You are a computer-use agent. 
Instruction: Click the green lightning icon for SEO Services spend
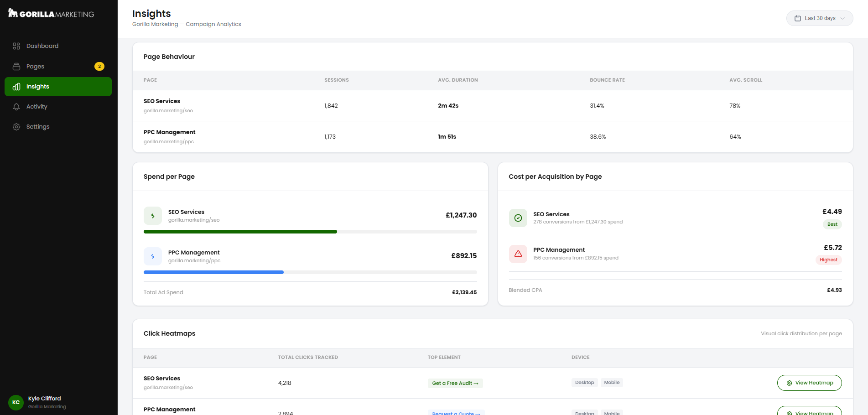point(153,216)
